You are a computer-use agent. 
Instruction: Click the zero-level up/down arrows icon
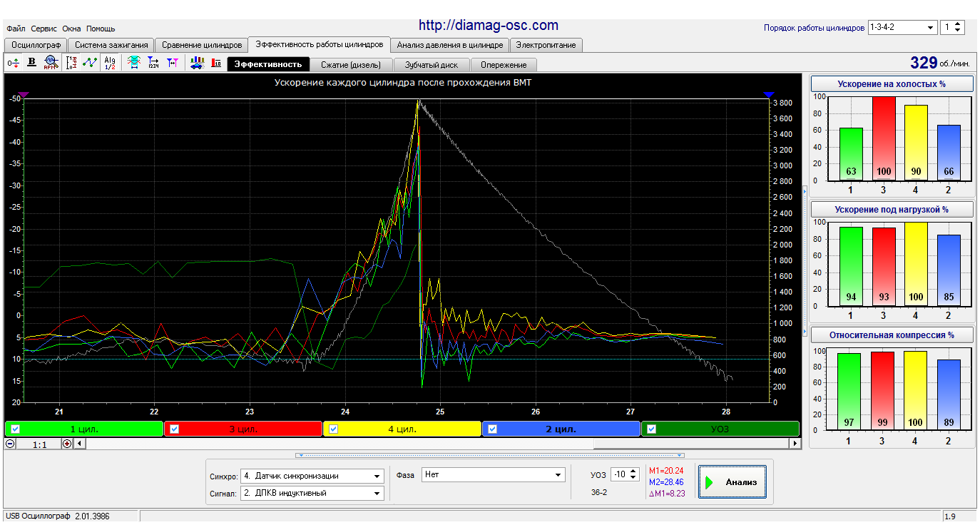tap(14, 63)
